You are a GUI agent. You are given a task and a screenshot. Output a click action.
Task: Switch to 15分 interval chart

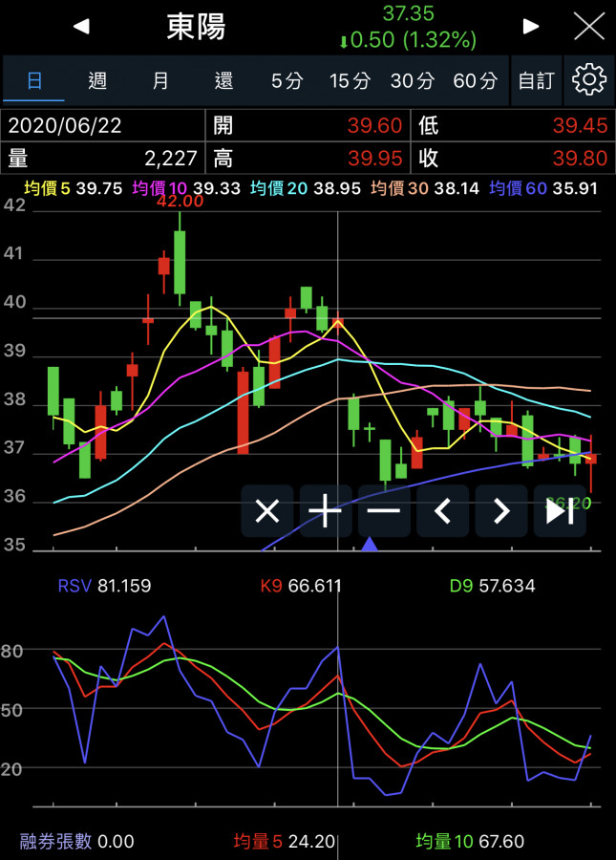point(350,80)
